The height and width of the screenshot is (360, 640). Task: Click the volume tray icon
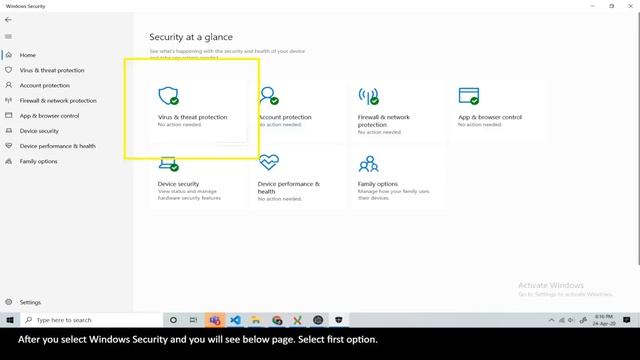571,320
